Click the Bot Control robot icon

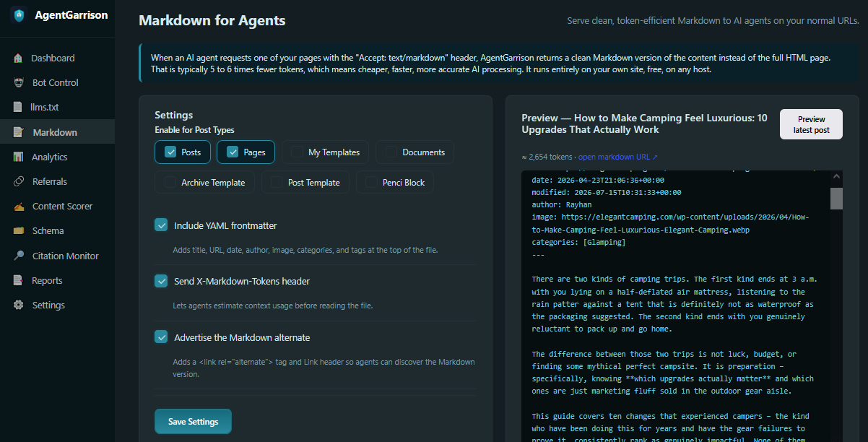(18, 82)
